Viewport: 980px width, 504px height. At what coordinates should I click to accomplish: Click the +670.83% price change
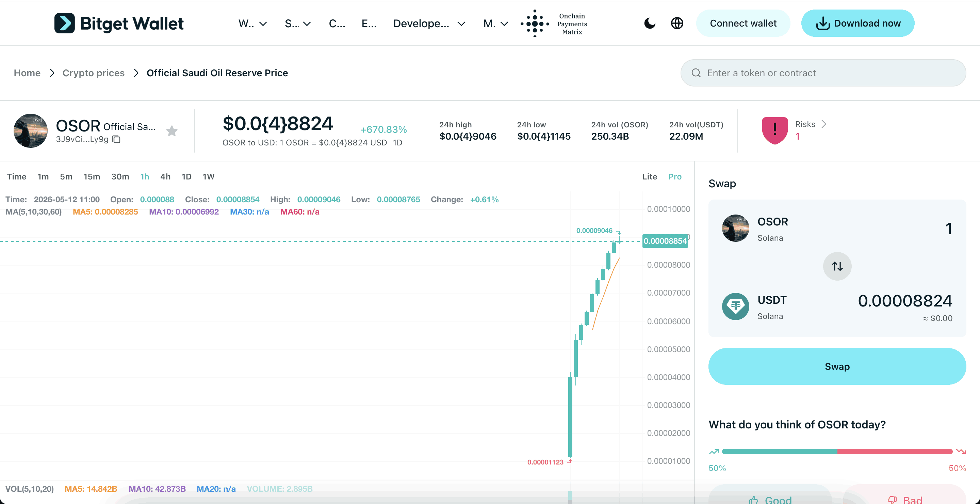pos(383,129)
